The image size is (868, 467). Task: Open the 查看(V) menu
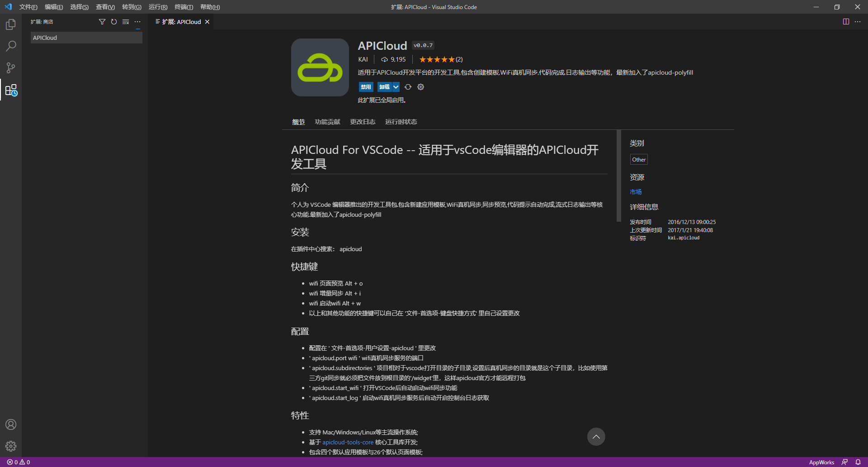pyautogui.click(x=105, y=7)
